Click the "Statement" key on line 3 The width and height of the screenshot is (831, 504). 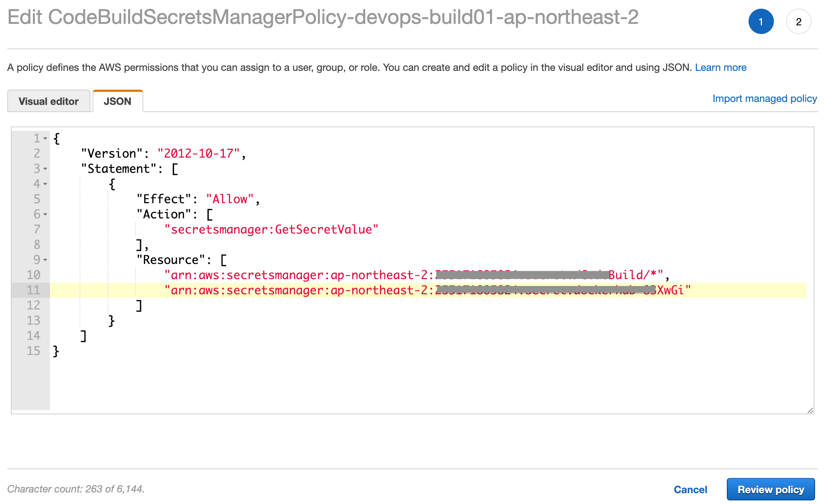(119, 169)
